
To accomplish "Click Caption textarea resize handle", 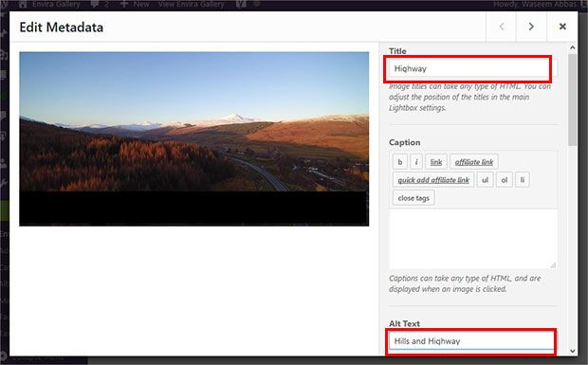I will tap(553, 265).
